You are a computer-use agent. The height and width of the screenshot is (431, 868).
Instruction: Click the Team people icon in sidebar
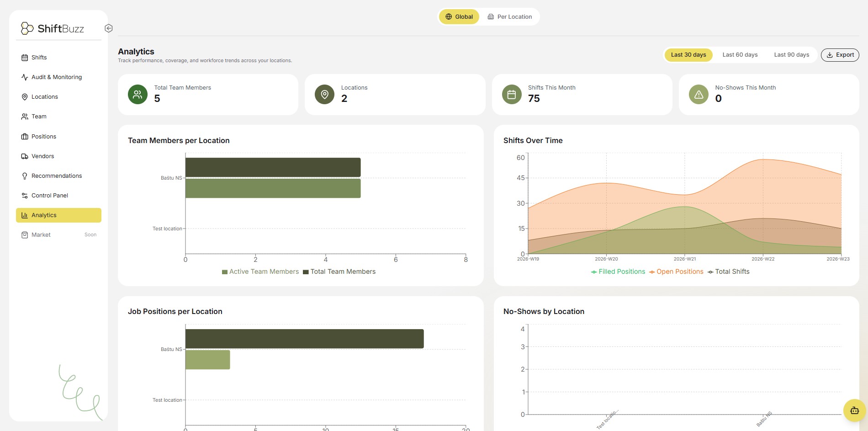pyautogui.click(x=25, y=117)
